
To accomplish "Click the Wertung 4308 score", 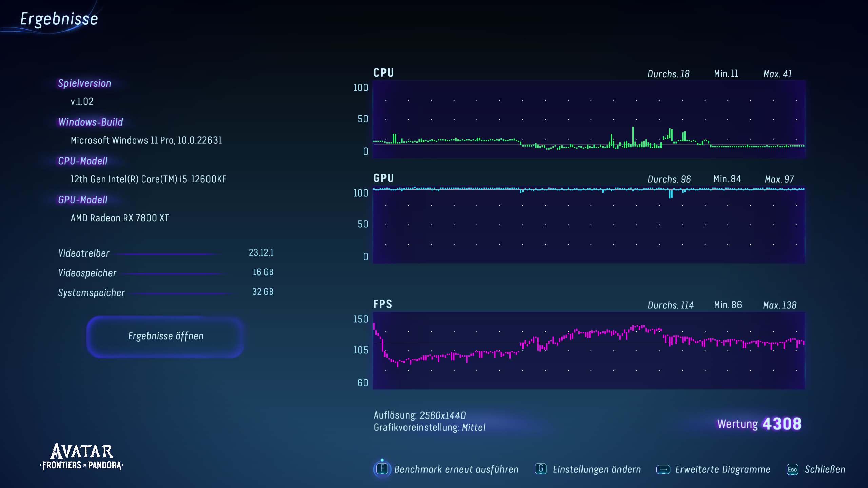I will click(x=759, y=424).
